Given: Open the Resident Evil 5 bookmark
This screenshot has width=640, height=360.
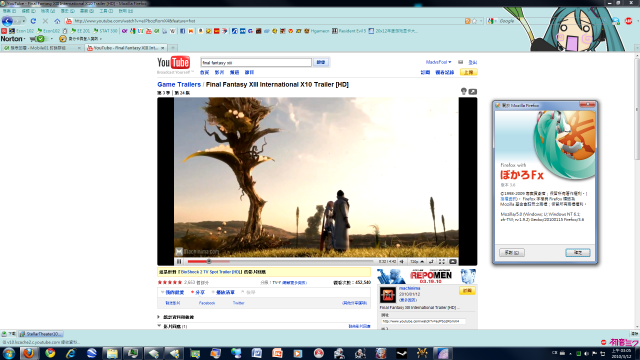Looking at the screenshot, I should (x=349, y=31).
